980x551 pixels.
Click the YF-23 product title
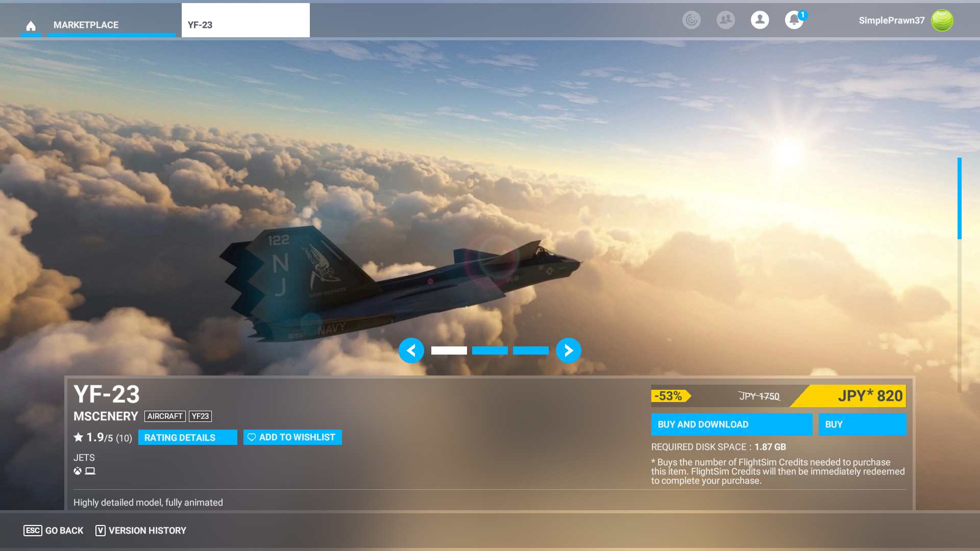[107, 394]
